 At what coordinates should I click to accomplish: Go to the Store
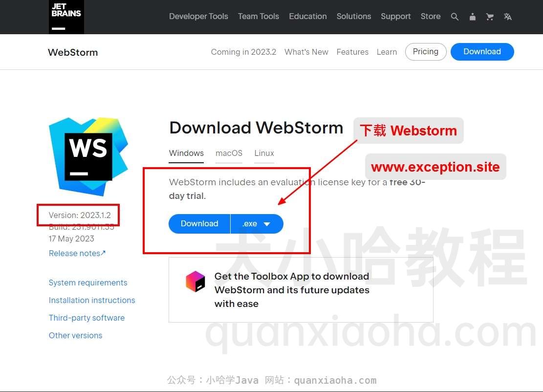(x=431, y=16)
